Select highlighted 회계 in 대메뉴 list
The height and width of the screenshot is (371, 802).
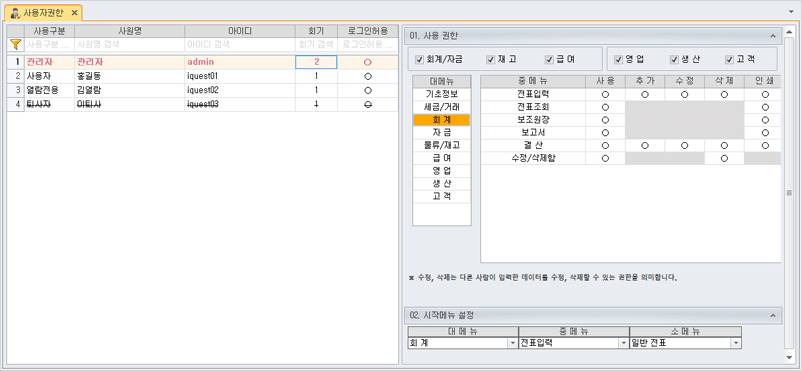click(442, 120)
